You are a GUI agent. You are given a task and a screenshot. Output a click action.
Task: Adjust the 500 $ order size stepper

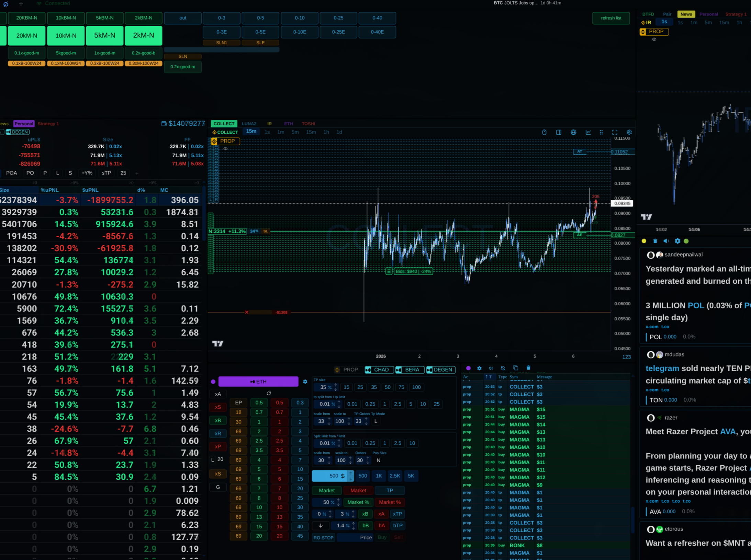[350, 476]
